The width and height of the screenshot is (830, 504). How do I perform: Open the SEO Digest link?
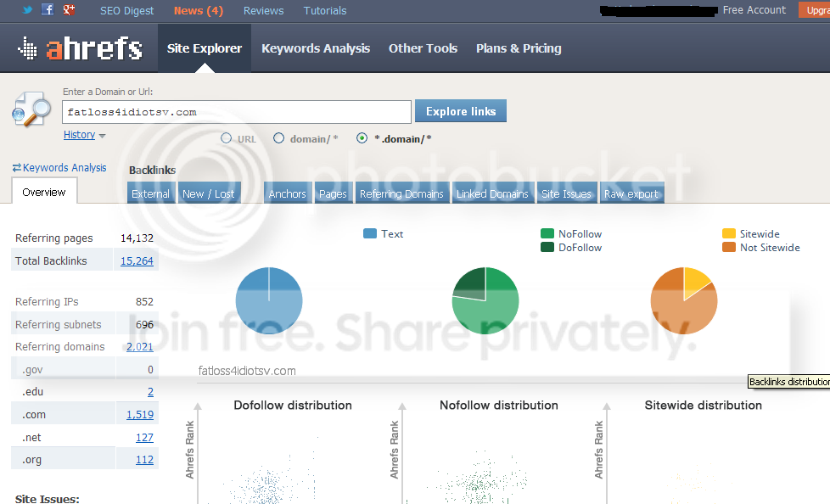coord(126,10)
